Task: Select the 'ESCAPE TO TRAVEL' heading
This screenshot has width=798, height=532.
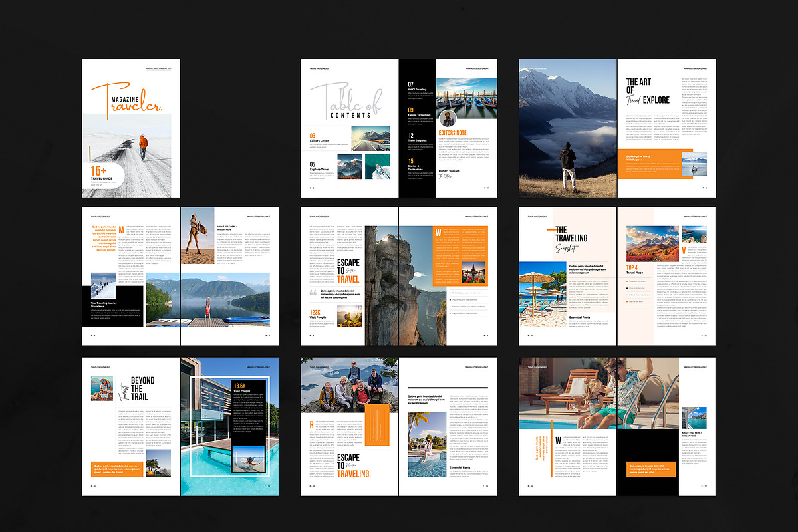Action: (x=348, y=271)
